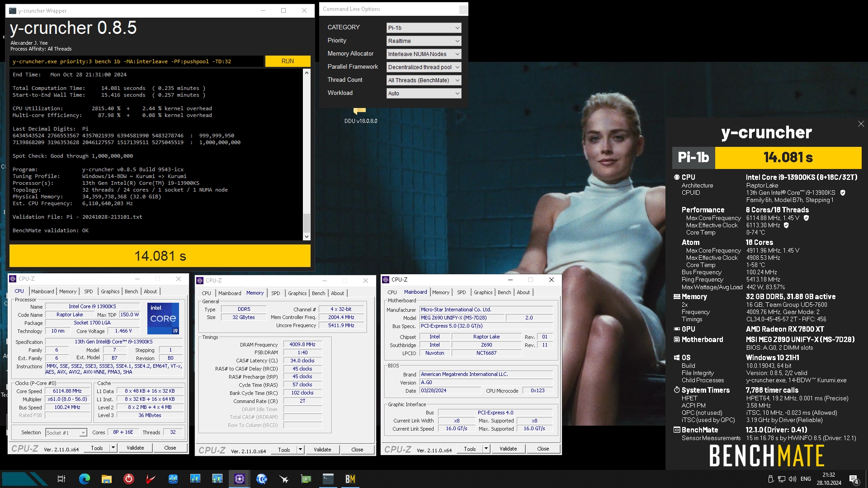The image size is (868, 488).
Task: Open Tools dropdown arrow in right CPU-Z window
Action: [x=486, y=449]
